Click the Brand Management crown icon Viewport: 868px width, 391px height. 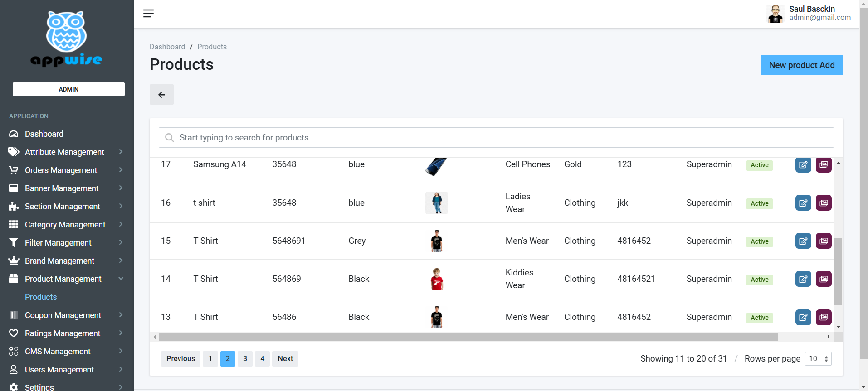coord(14,261)
